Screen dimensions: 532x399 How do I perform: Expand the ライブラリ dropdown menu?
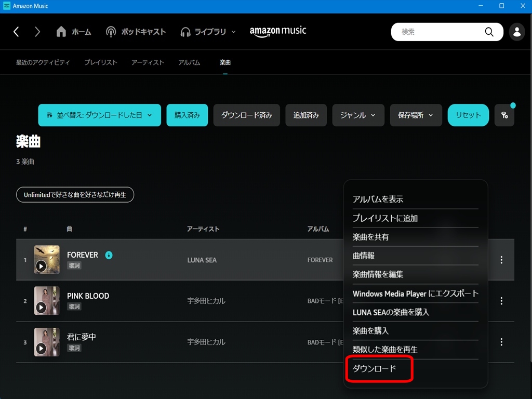coord(208,32)
